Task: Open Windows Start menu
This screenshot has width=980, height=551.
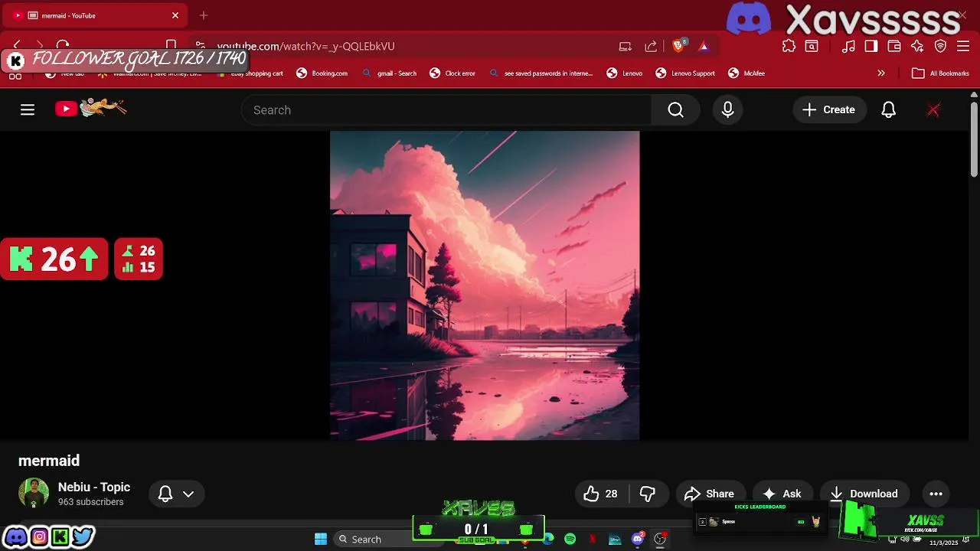Action: click(321, 540)
